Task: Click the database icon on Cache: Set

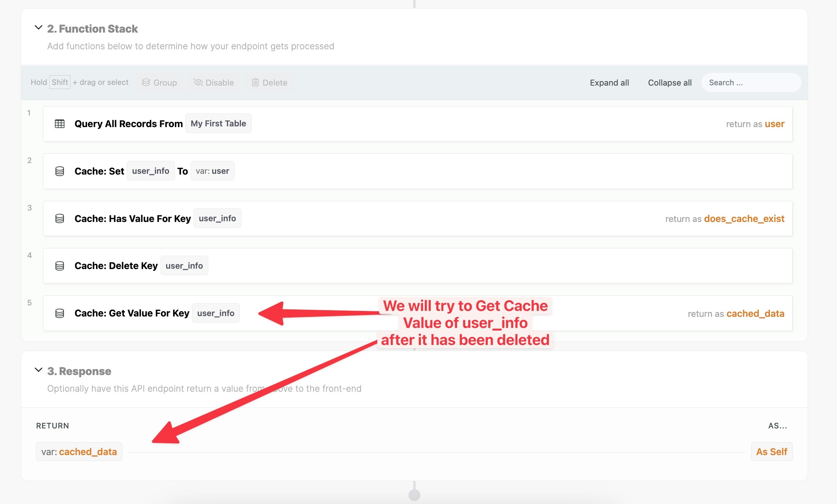Action: 60,171
